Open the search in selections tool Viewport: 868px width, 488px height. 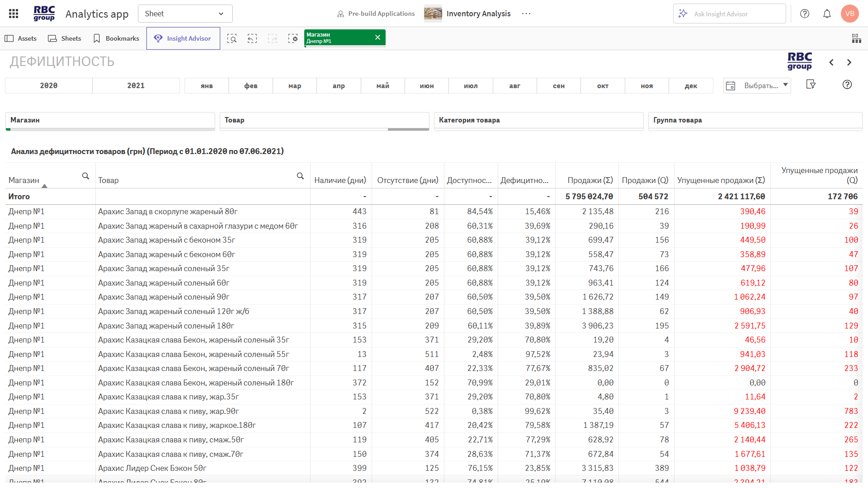click(232, 38)
